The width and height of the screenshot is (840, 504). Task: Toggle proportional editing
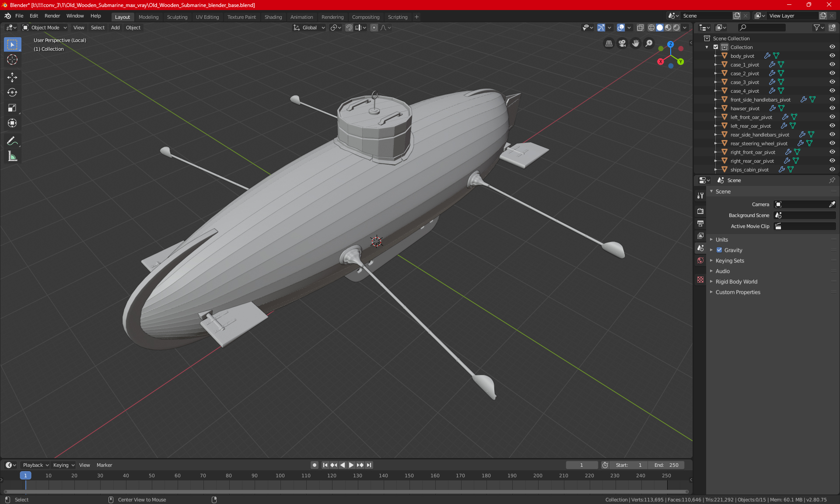click(x=374, y=28)
